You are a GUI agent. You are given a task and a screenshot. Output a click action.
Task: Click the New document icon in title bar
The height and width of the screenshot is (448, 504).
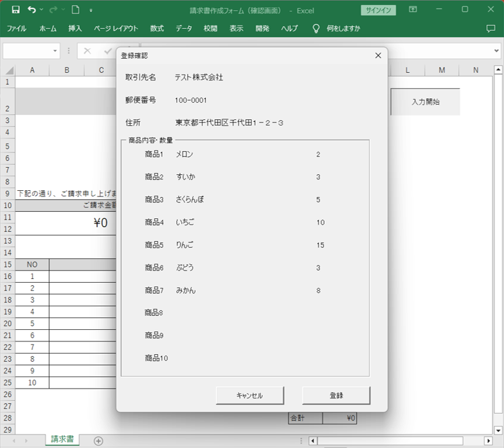(75, 10)
